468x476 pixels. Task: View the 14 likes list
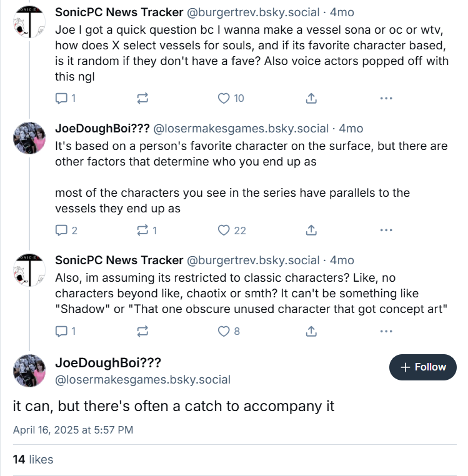click(33, 460)
